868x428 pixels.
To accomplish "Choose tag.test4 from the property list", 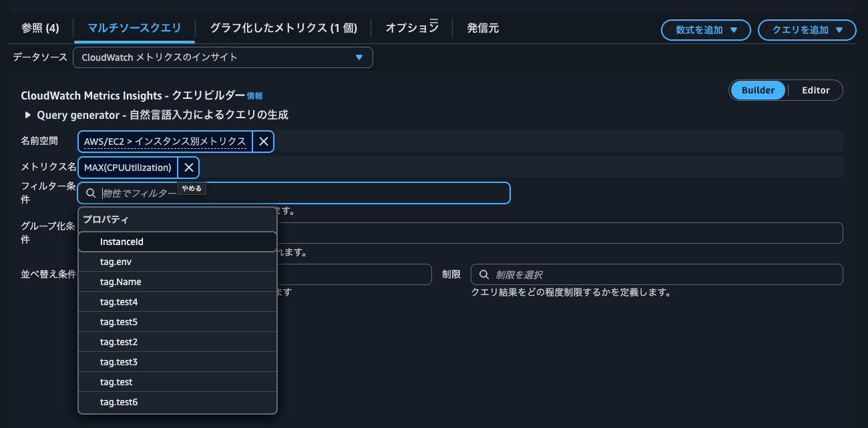I will (178, 302).
